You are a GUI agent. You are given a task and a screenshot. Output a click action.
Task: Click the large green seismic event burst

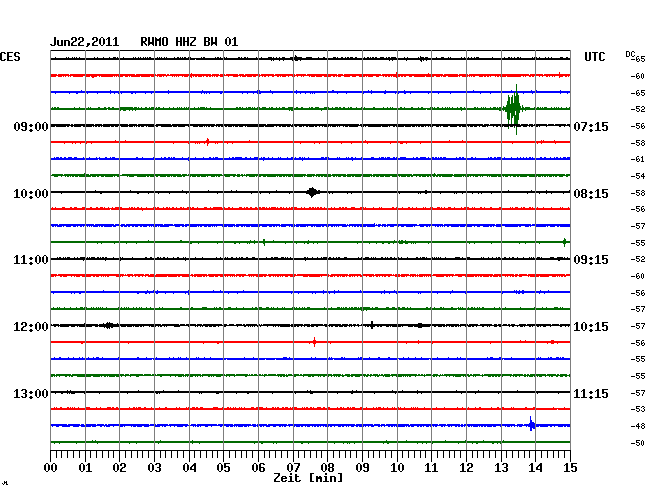pos(514,109)
